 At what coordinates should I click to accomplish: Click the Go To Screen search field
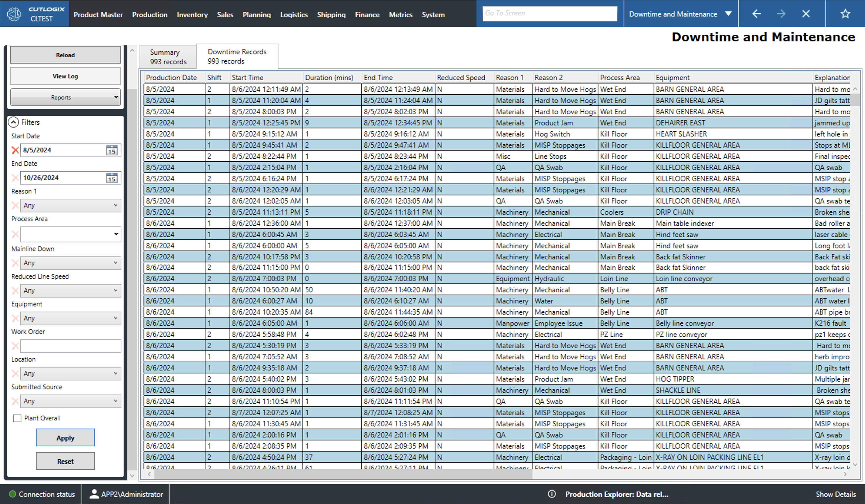550,14
